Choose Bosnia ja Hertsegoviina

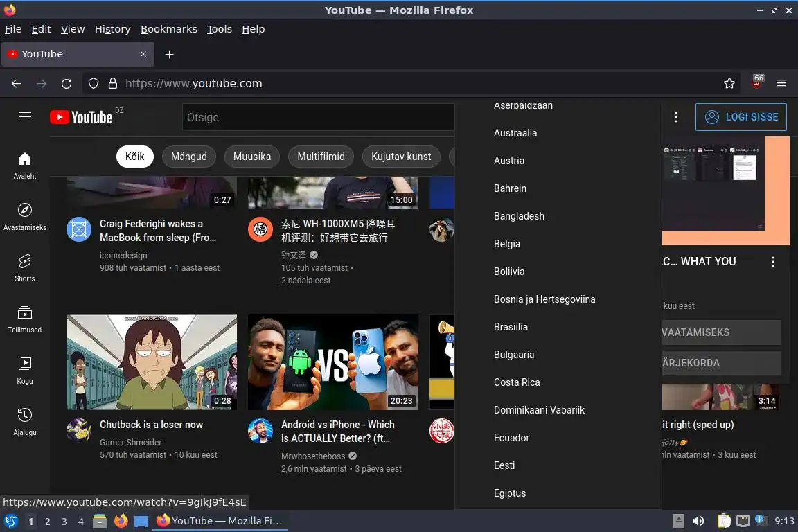pos(558,299)
